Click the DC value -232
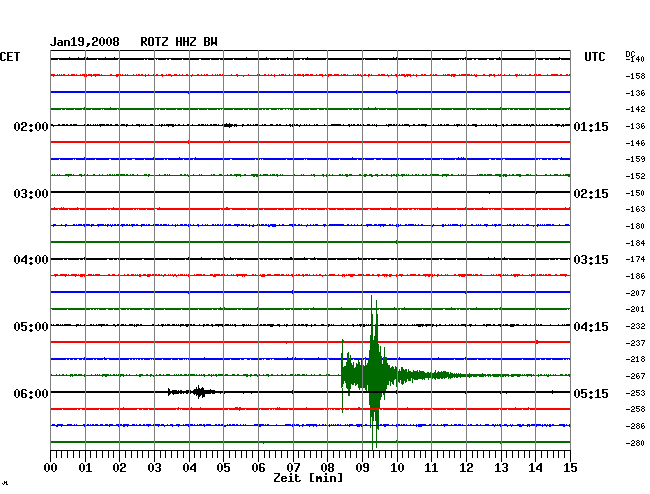This screenshot has height=494, width=650. (635, 327)
